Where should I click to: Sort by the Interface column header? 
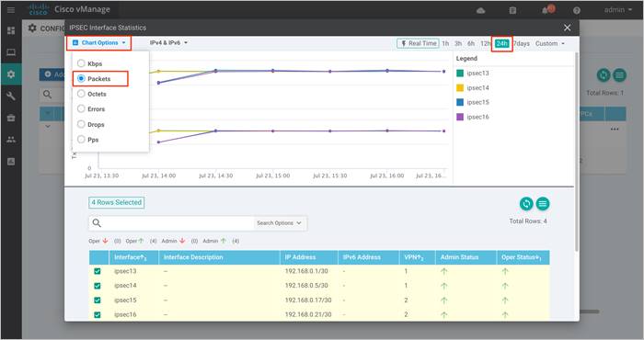tap(134, 257)
